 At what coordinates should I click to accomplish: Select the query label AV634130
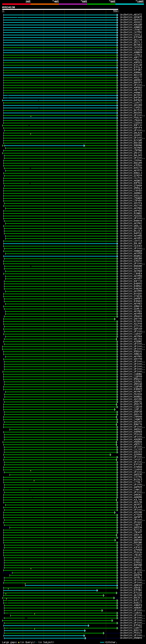click(8, 7)
